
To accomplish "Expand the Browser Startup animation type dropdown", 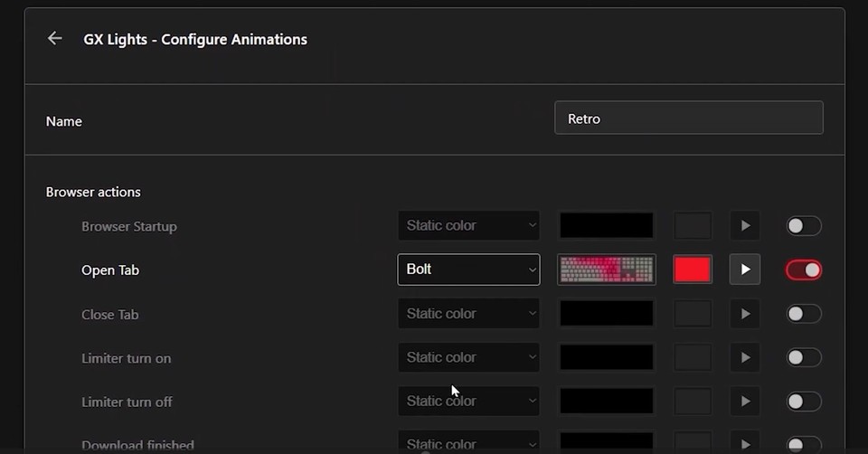I will tap(468, 225).
